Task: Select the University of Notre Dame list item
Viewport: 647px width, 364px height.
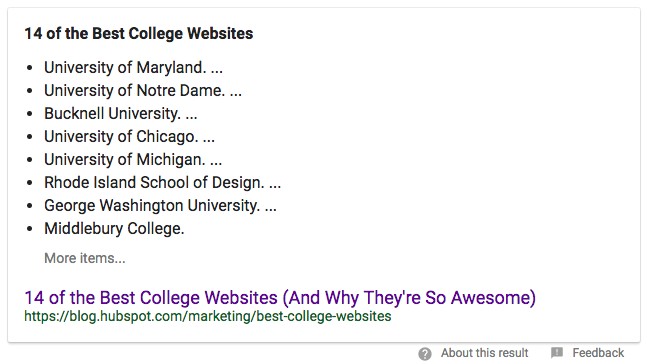Action: [143, 91]
